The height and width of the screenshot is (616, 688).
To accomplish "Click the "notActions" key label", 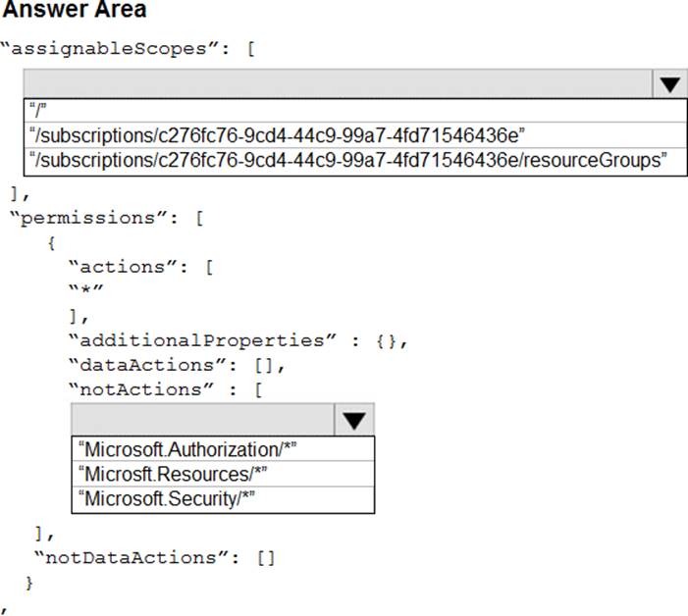I will 150,389.
